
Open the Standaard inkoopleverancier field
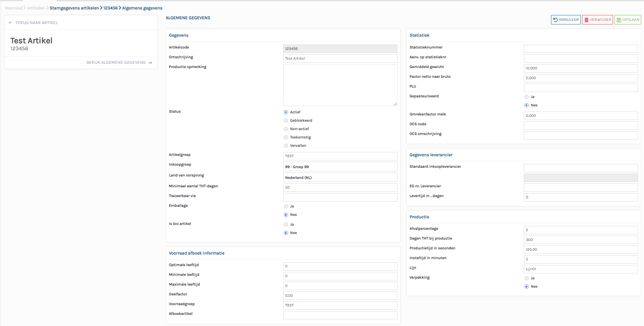581,168
